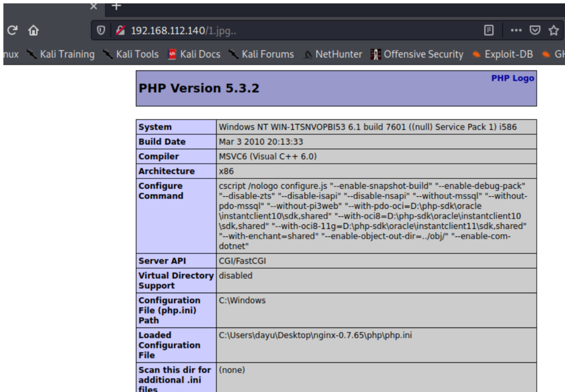Click the CGI/FastCGI value

(242, 261)
